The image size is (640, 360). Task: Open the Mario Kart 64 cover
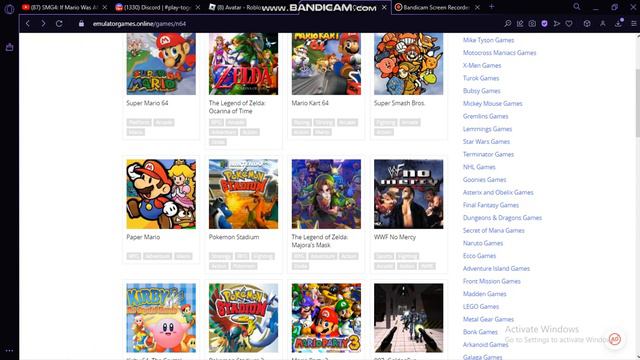326,64
